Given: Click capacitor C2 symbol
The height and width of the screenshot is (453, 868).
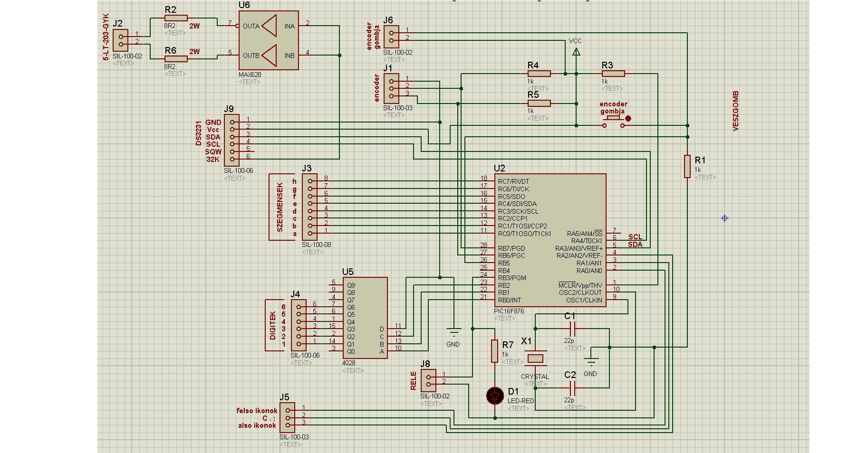Looking at the screenshot, I should pyautogui.click(x=572, y=388).
